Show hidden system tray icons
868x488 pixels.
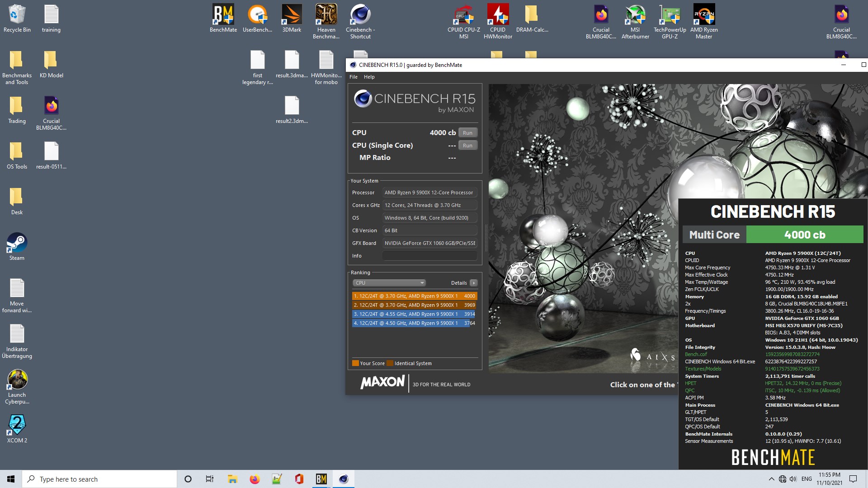point(771,479)
